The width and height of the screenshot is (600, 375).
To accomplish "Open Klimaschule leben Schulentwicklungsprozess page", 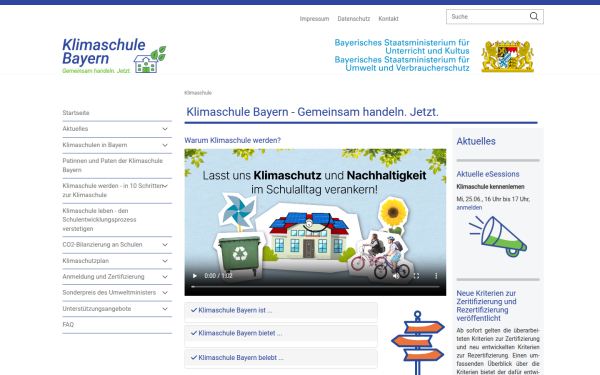I will pos(99,220).
